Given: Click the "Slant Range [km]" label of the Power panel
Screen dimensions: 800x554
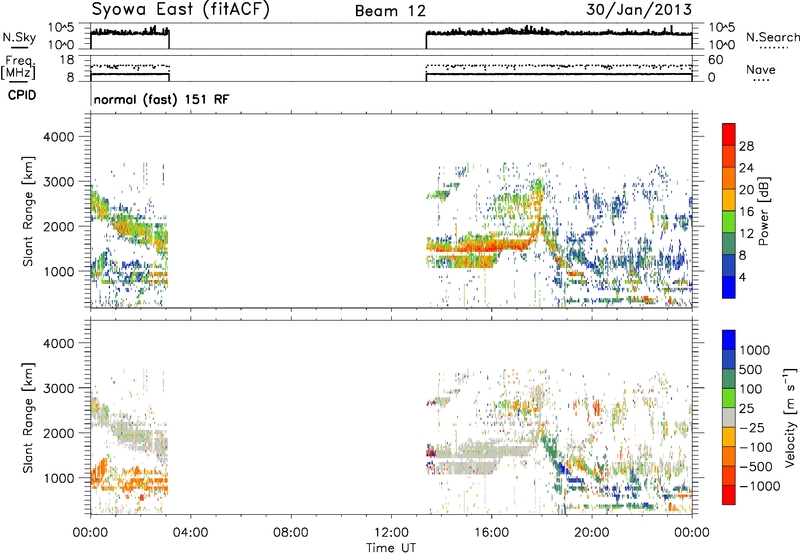Looking at the screenshot, I should pyautogui.click(x=28, y=211).
